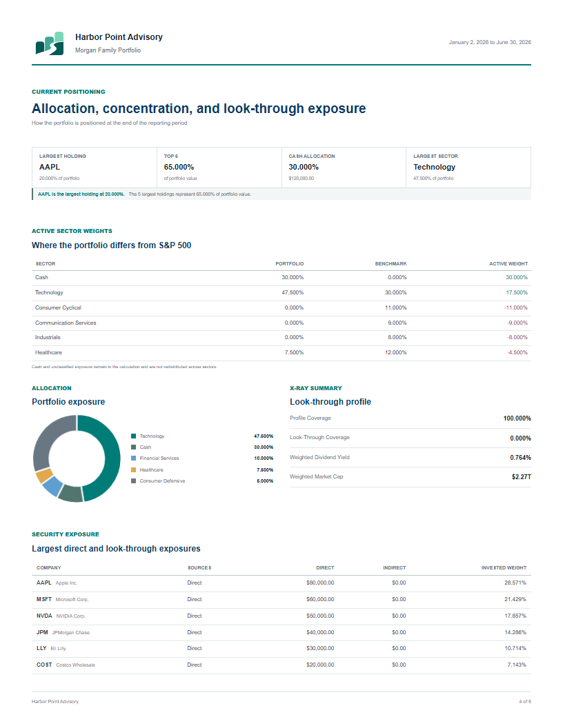The width and height of the screenshot is (563, 728).
Task: Click Healthcare active weight '-4.500%'
Action: [x=517, y=353]
